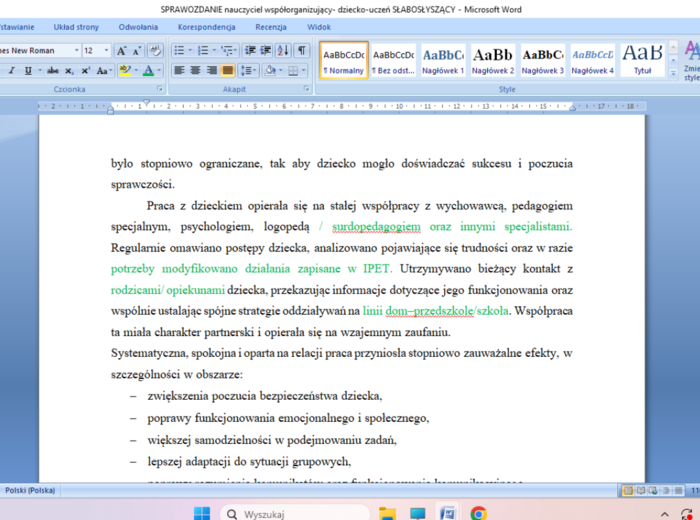Viewport: 700px width, 520px height.
Task: Toggle italic formatting
Action: pos(11,70)
